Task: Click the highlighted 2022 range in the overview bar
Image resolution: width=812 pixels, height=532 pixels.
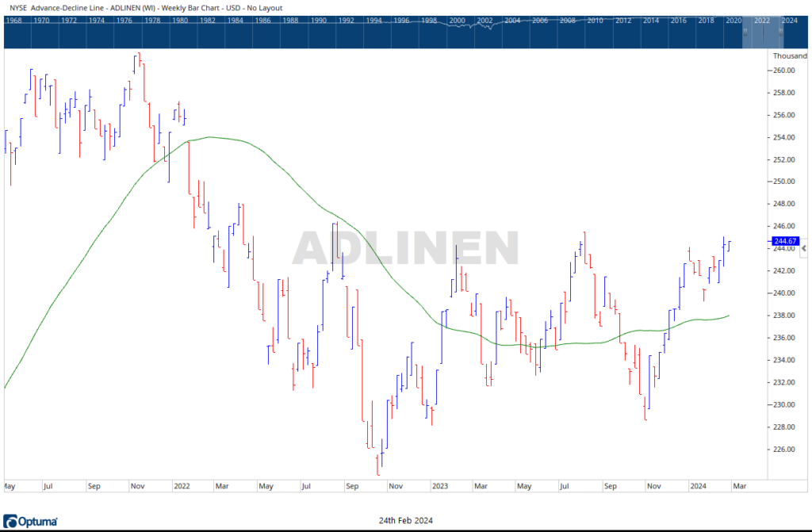Action: 762,34
